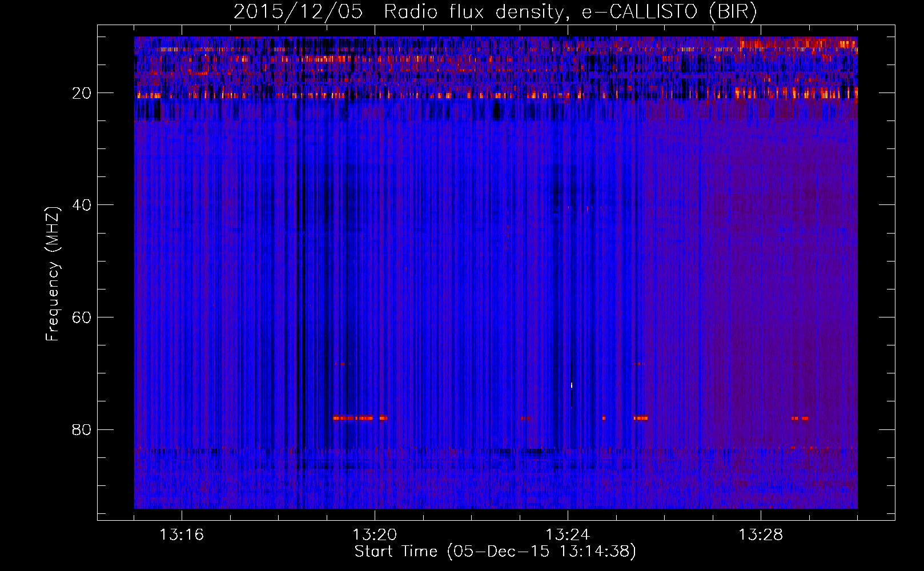Click the faint red dashes at 68 MHz near 13:19
This screenshot has height=571, width=924.
click(x=340, y=364)
